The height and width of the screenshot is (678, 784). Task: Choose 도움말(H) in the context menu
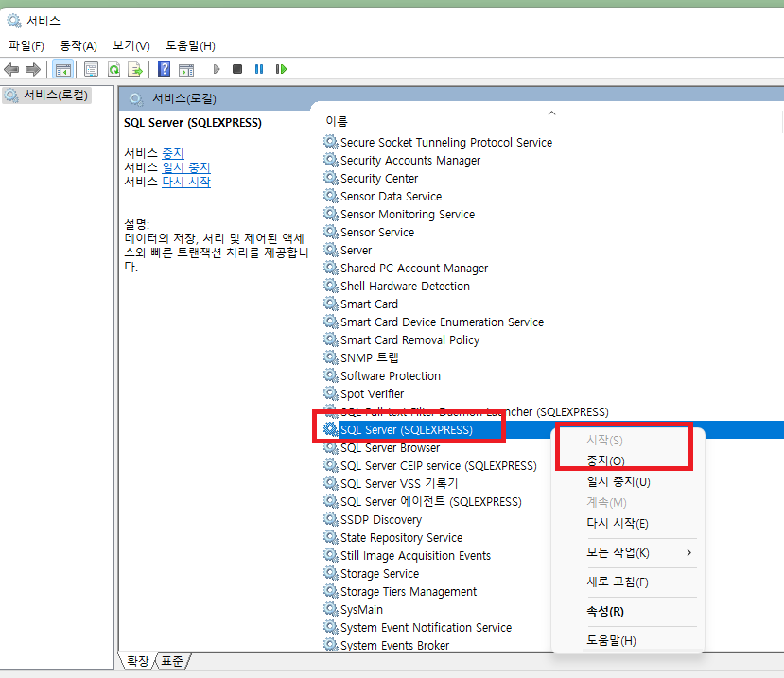tap(611, 640)
